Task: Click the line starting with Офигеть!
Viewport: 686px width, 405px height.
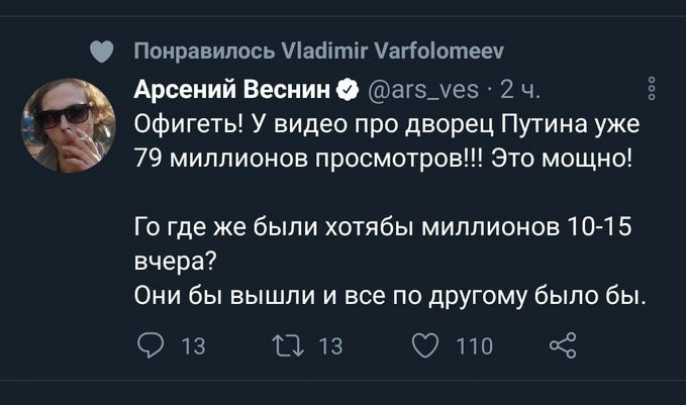Action: pos(387,126)
